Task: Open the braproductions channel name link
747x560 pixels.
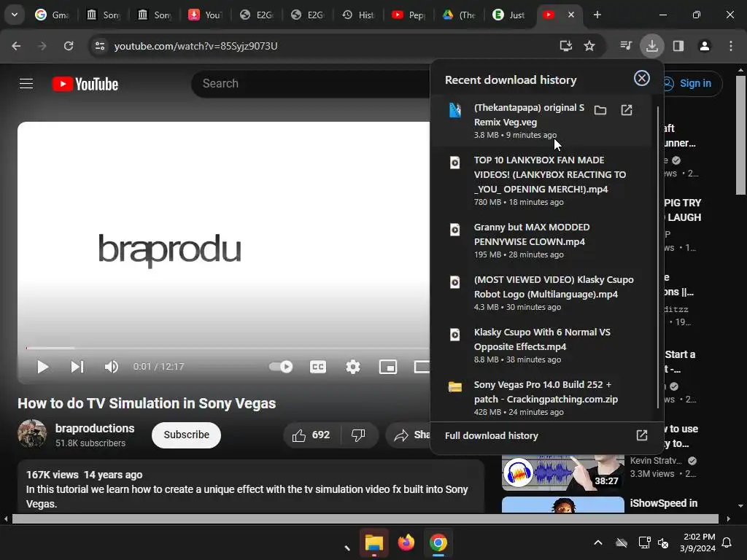Action: 95,428
